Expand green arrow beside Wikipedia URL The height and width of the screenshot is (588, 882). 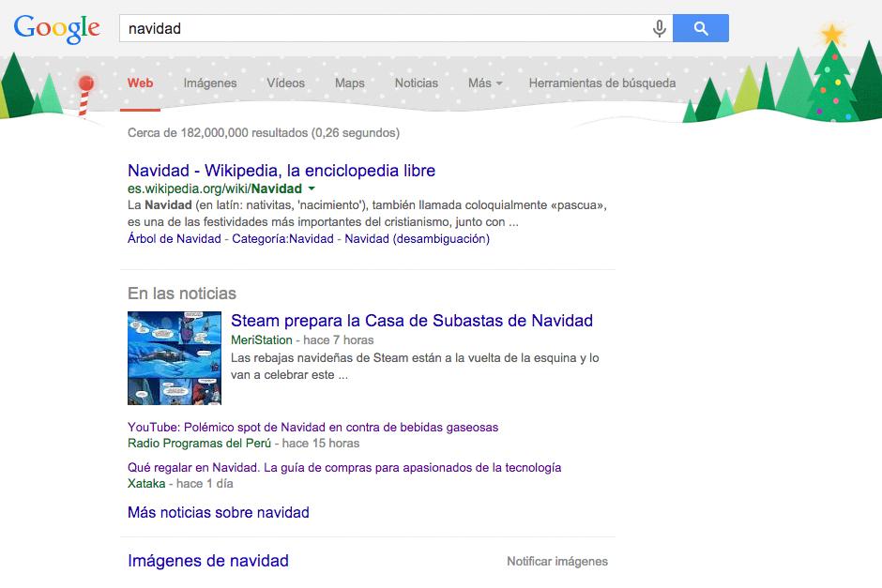(x=312, y=188)
